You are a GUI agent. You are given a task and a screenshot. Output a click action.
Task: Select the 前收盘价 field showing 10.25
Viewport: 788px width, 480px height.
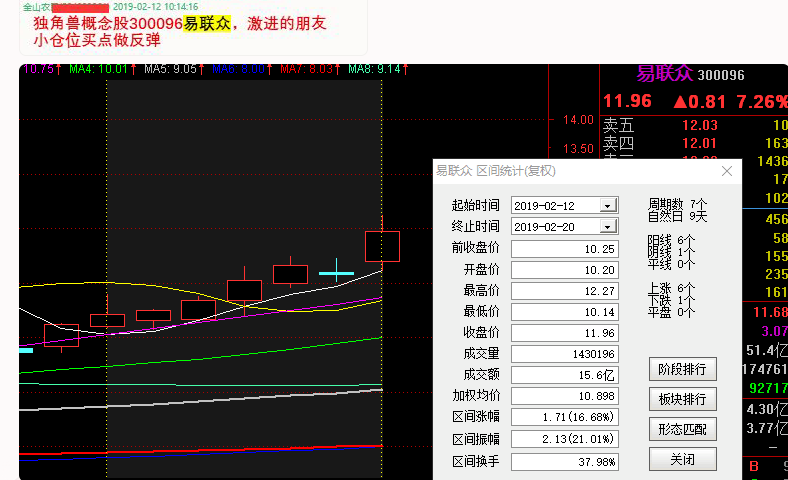[565, 249]
